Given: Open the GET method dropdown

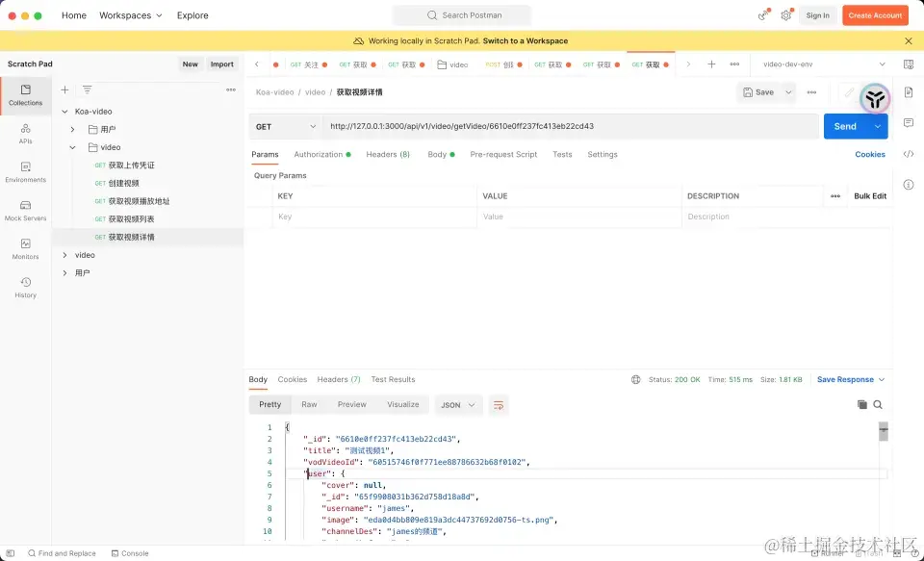Looking at the screenshot, I should (x=285, y=127).
